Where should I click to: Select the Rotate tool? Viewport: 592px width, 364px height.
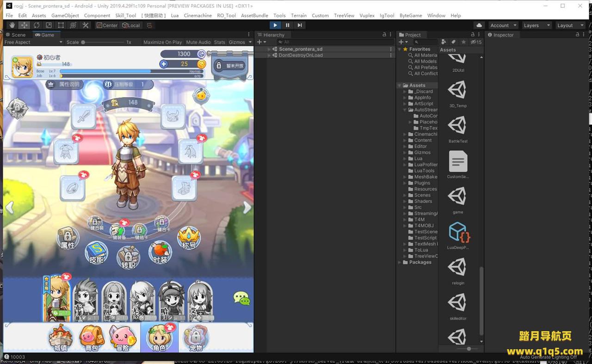pos(37,25)
